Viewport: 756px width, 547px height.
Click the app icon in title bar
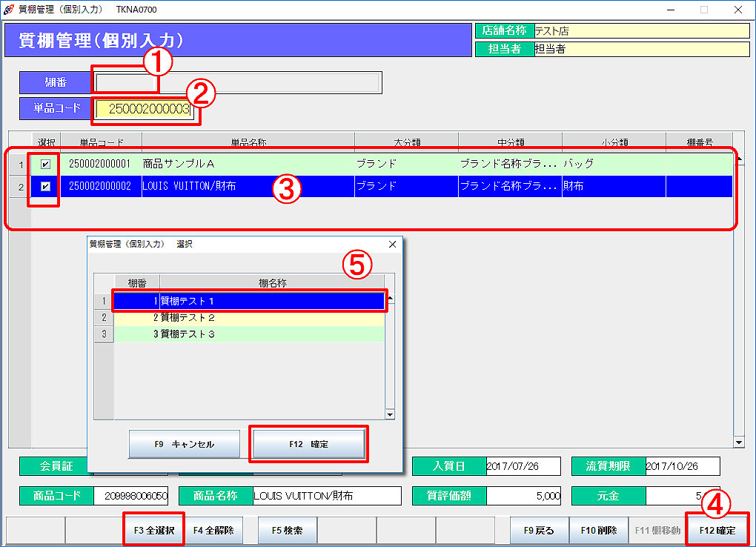(8, 10)
